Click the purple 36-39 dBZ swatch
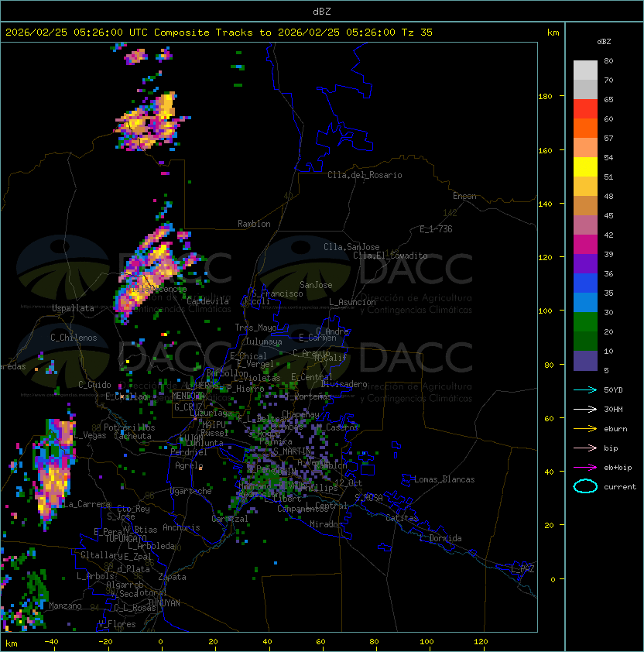The image size is (644, 652). (x=585, y=264)
